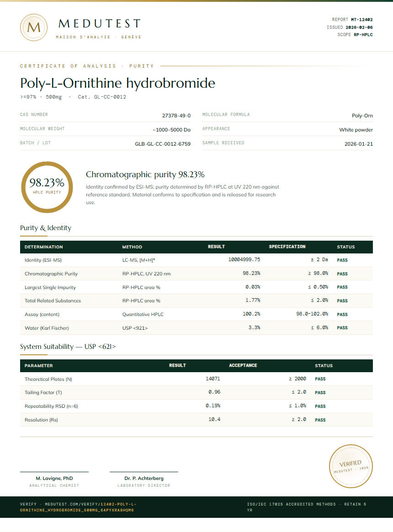Select the 3.3% water result
Image resolution: width=393 pixels, height=532 pixels.
coord(255,328)
